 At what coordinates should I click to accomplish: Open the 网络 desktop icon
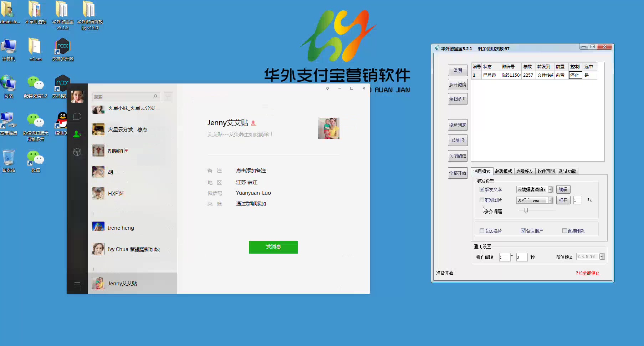9,87
